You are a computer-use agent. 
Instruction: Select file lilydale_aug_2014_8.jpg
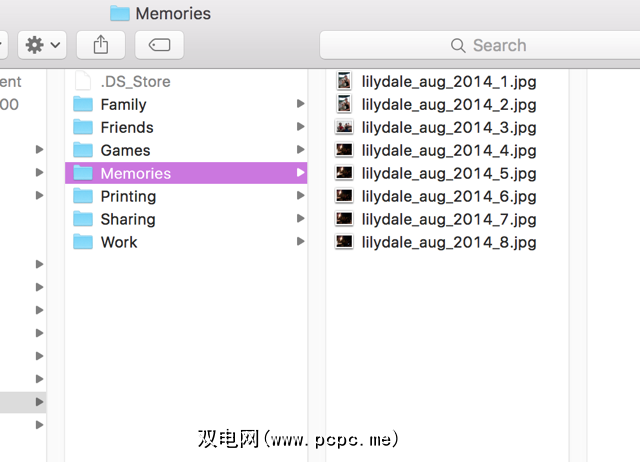click(x=449, y=242)
